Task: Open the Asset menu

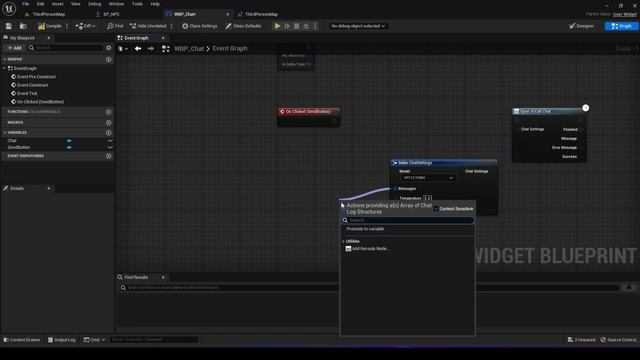Action: click(x=58, y=4)
